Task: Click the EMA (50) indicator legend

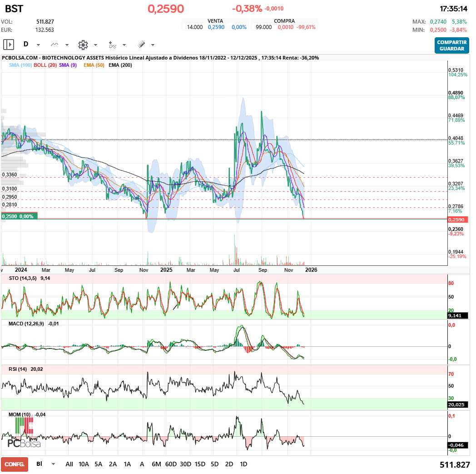Action: click(94, 65)
